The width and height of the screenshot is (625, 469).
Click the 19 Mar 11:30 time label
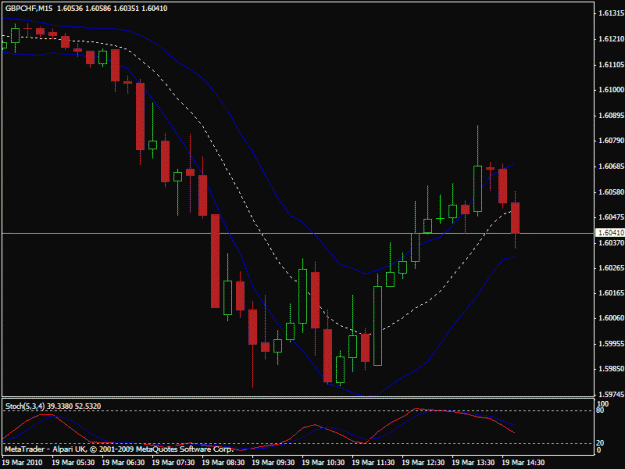tap(373, 463)
